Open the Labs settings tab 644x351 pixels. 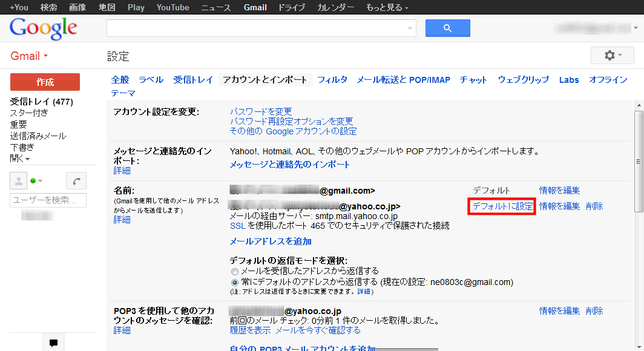point(569,80)
